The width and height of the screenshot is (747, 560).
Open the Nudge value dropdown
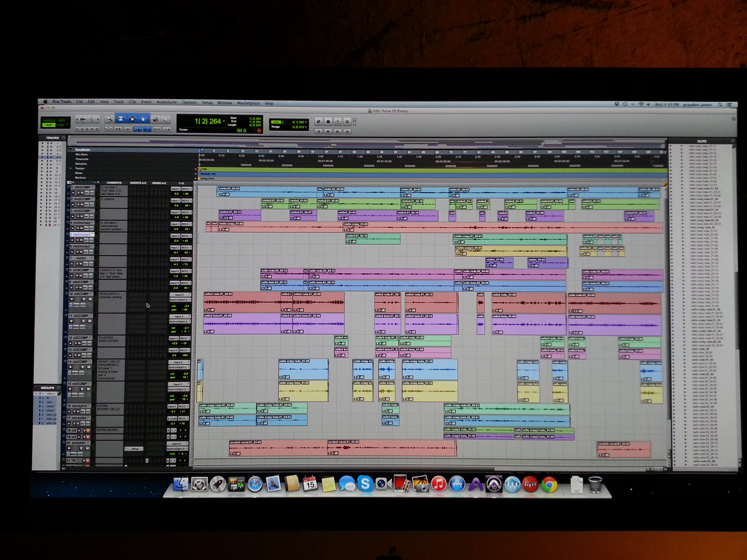(x=306, y=127)
